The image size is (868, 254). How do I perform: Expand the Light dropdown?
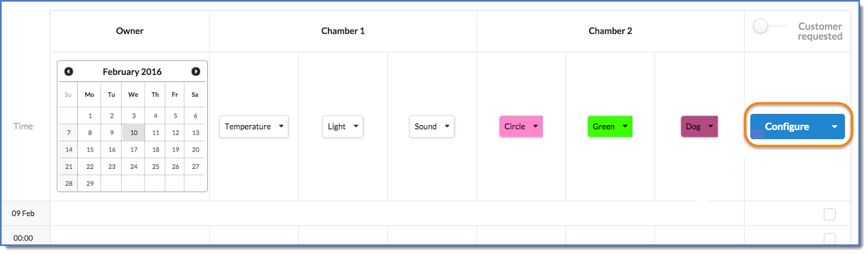(343, 127)
